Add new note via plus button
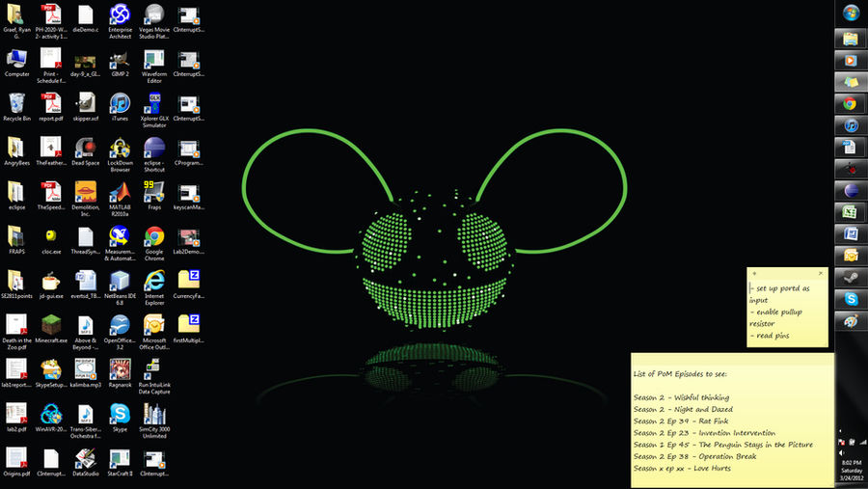This screenshot has width=868, height=489. point(754,273)
